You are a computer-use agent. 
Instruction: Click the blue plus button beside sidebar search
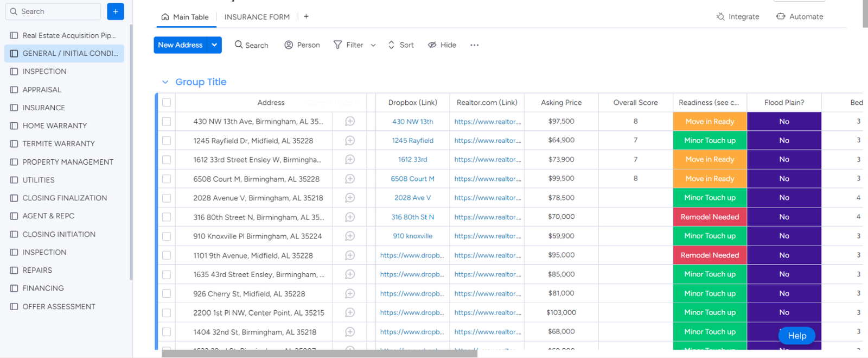pyautogui.click(x=115, y=11)
